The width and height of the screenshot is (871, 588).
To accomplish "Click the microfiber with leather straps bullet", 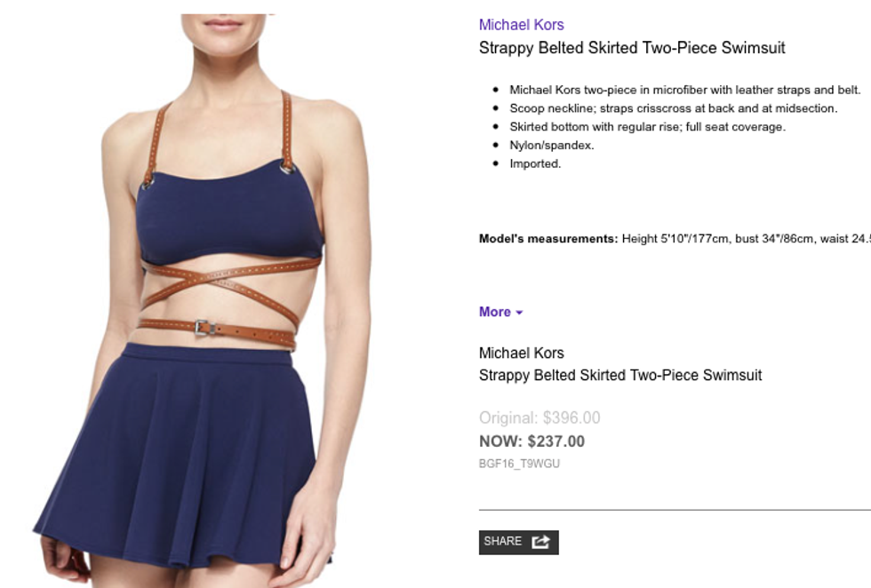I will pos(685,90).
